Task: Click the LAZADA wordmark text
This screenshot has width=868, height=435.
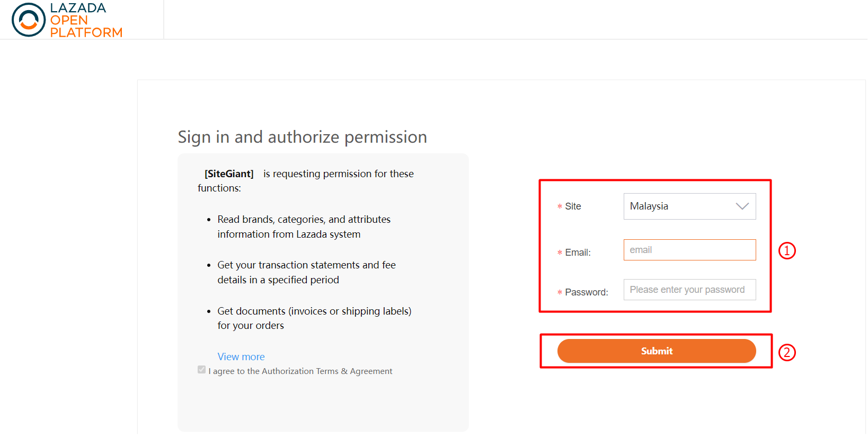Action: click(77, 7)
